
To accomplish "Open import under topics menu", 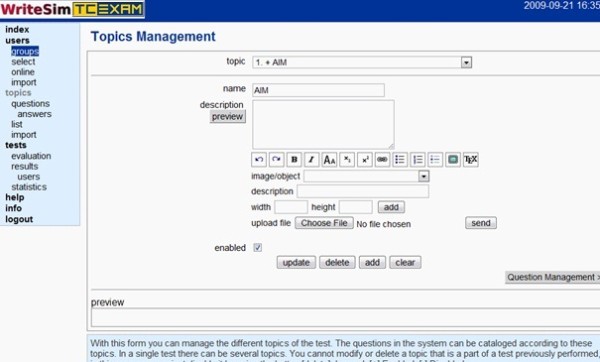I will click(x=24, y=135).
